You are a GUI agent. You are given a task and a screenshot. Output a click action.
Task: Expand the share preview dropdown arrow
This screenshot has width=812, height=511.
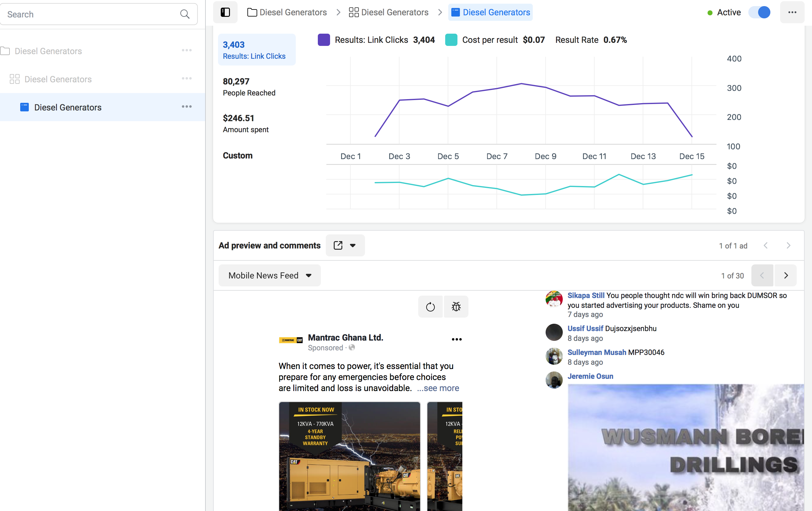click(x=353, y=245)
